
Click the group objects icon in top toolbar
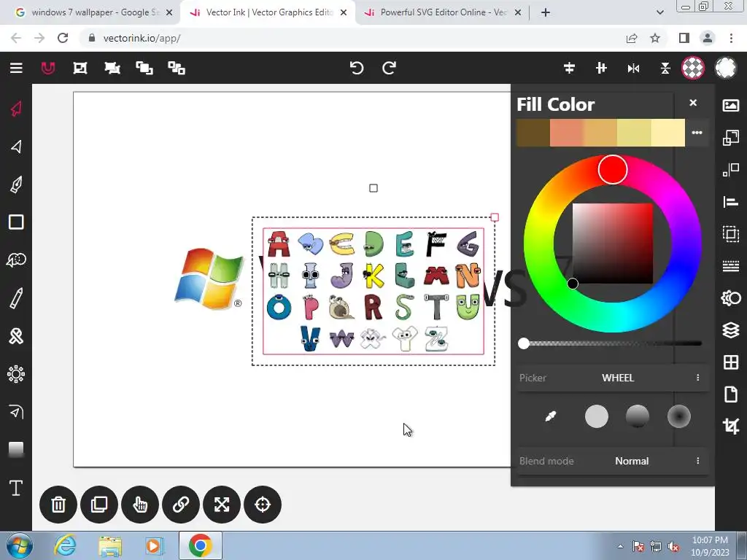point(80,68)
